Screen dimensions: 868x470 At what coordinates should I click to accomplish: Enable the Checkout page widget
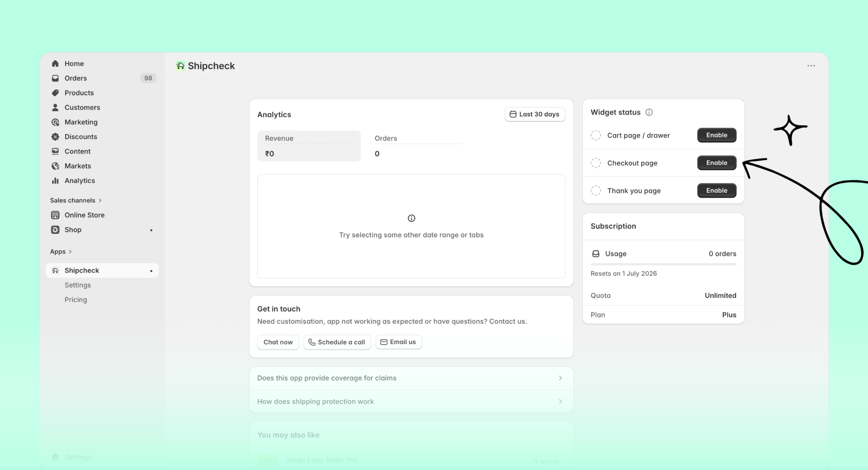717,163
